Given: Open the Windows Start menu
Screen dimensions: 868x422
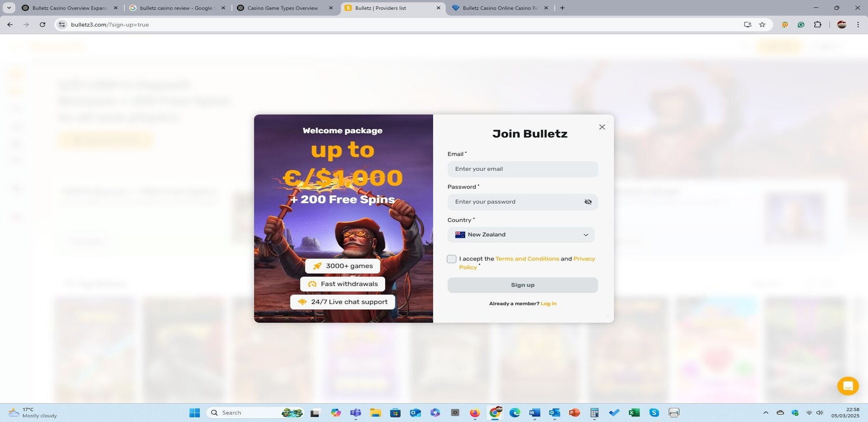Looking at the screenshot, I should pyautogui.click(x=194, y=413).
